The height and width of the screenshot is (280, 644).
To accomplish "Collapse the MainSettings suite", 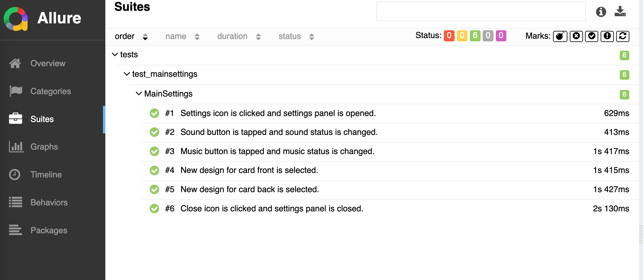I will click(x=138, y=94).
